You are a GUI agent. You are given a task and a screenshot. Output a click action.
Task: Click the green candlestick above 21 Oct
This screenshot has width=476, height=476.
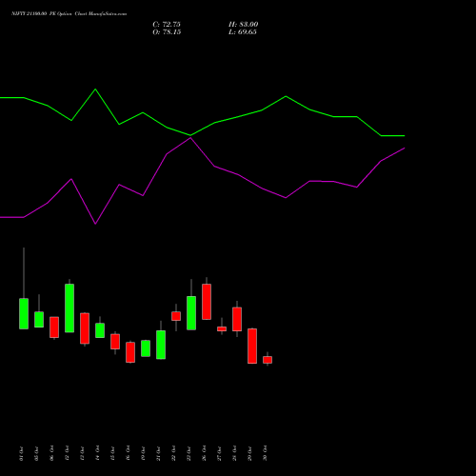point(161,345)
